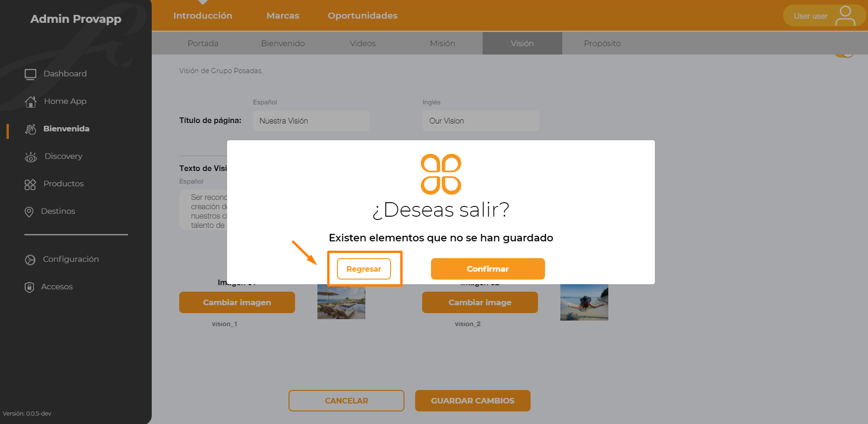The width and height of the screenshot is (868, 424).
Task: Open Dashboard from the sidebar
Action: (65, 74)
